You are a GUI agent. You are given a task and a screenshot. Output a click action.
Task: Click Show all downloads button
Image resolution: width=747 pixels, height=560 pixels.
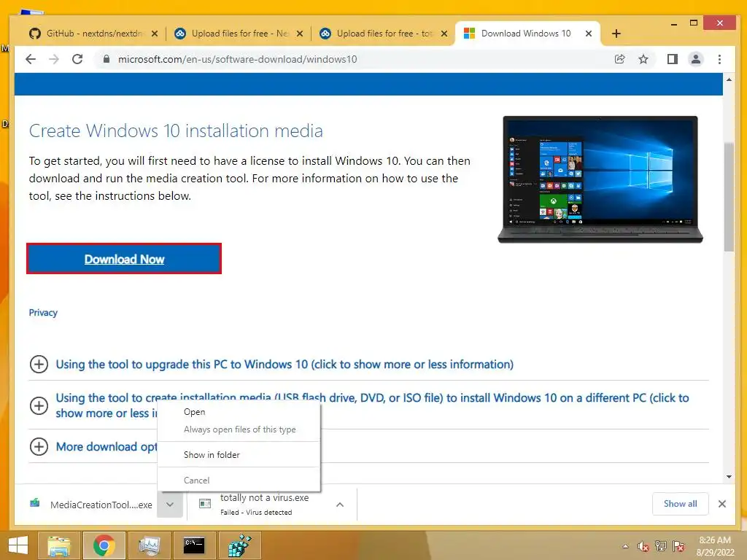681,504
